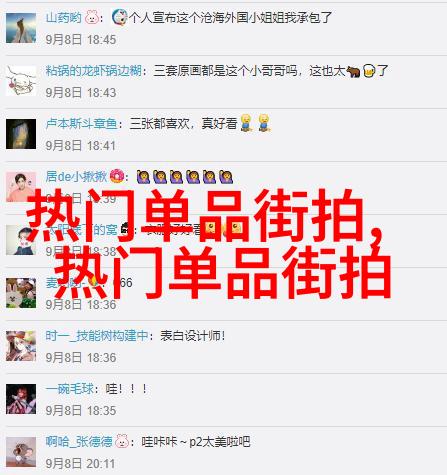Click the avatar of 一碗毛球
Screen dimensions: 447x475
21,399
